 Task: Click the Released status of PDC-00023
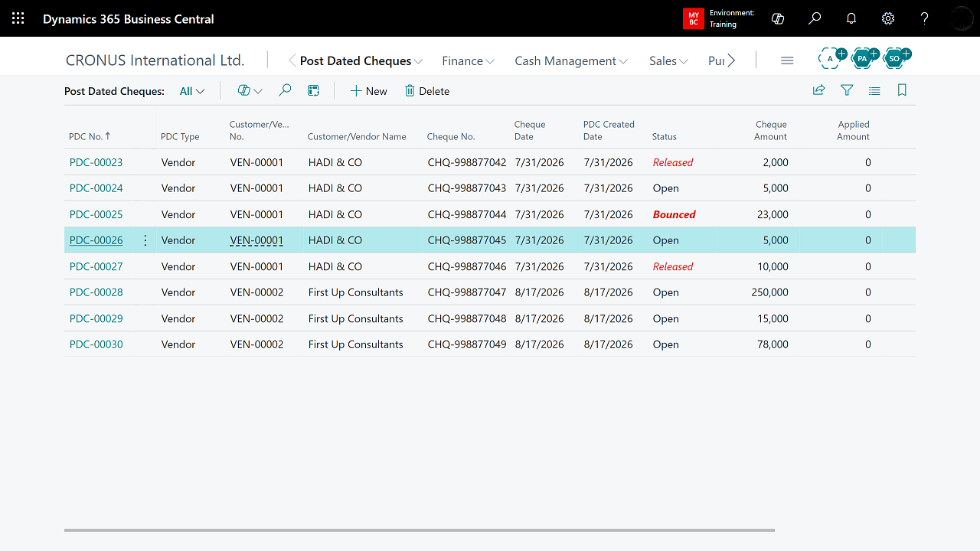pos(672,162)
